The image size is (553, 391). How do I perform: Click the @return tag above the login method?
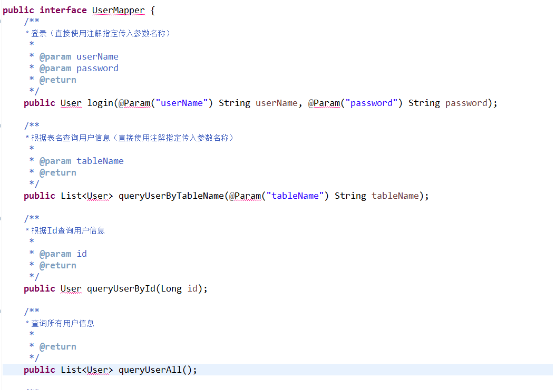[58, 80]
